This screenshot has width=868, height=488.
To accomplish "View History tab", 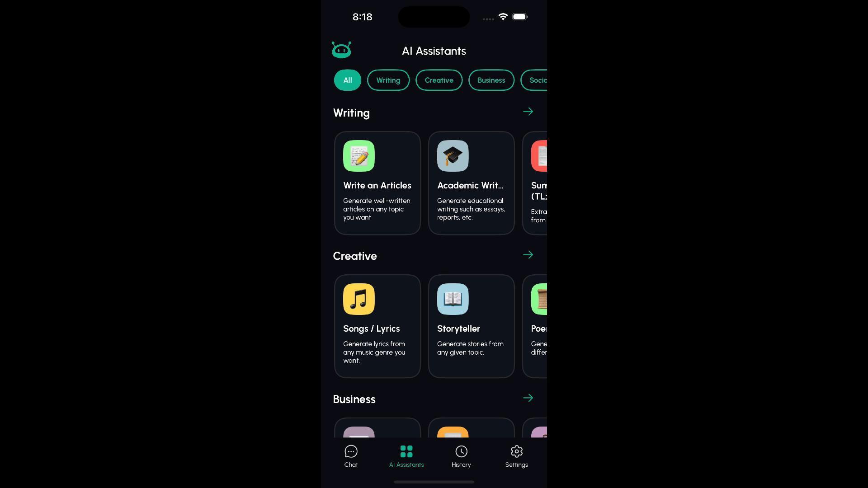I will (x=461, y=456).
